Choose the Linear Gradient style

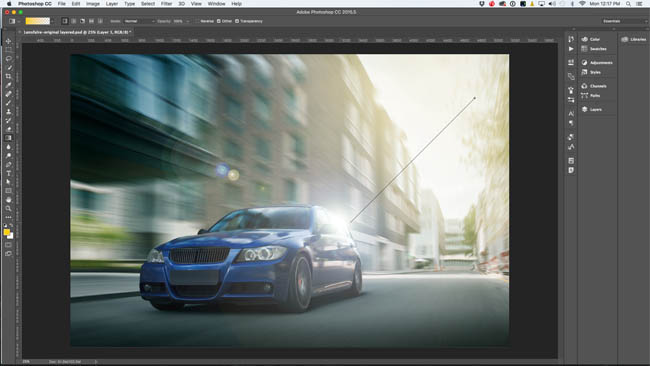click(x=65, y=21)
